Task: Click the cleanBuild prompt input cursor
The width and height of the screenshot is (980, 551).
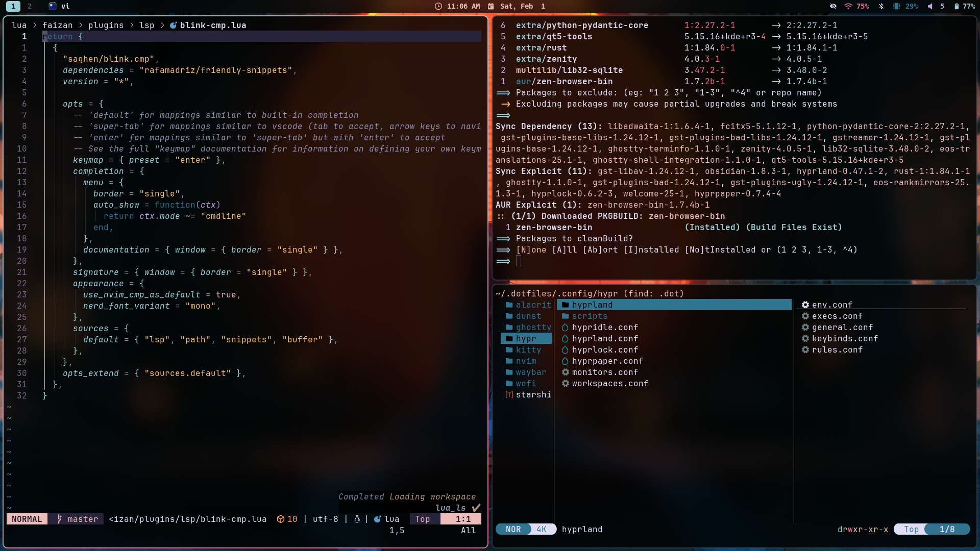Action: point(519,261)
